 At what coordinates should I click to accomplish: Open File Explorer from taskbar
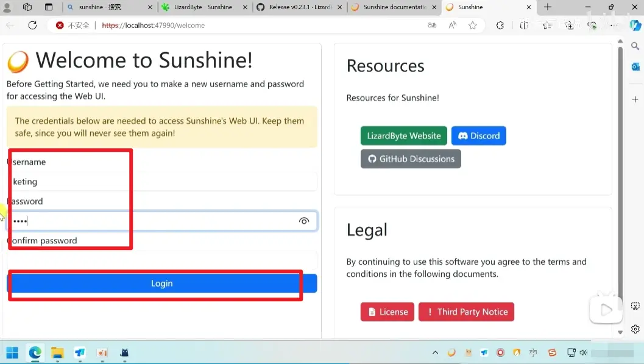57,352
